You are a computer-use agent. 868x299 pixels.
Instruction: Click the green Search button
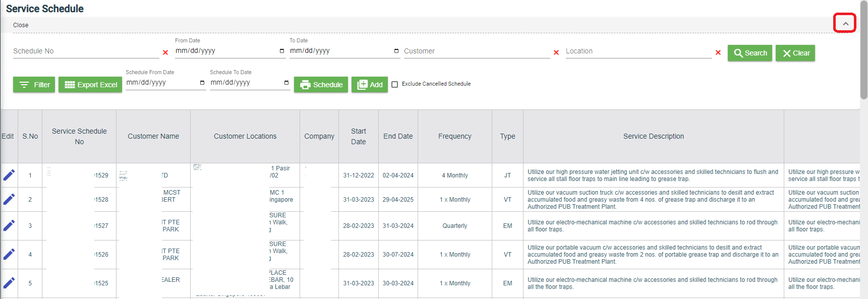(749, 53)
